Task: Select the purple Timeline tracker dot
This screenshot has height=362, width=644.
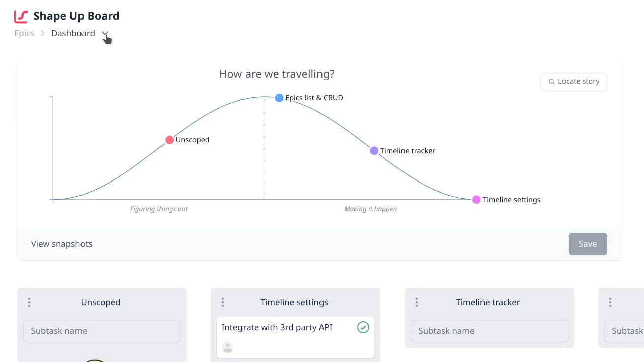Action: (374, 151)
